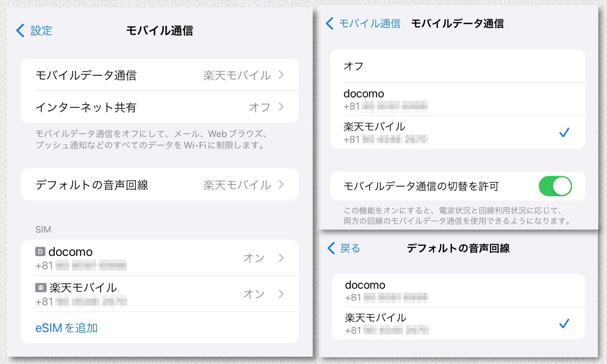Tap the checkmark on 楽天モバイル data line
Image resolution: width=607 pixels, height=364 pixels.
[564, 133]
